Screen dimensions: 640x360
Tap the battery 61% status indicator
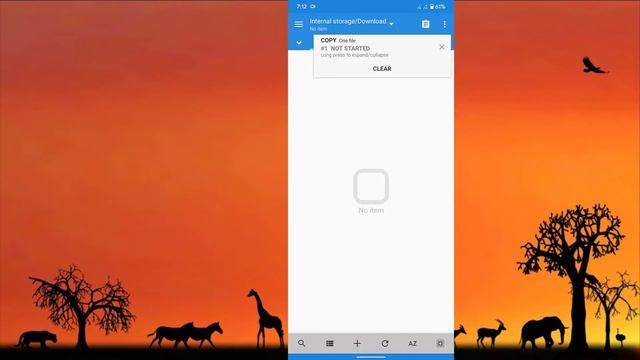438,7
